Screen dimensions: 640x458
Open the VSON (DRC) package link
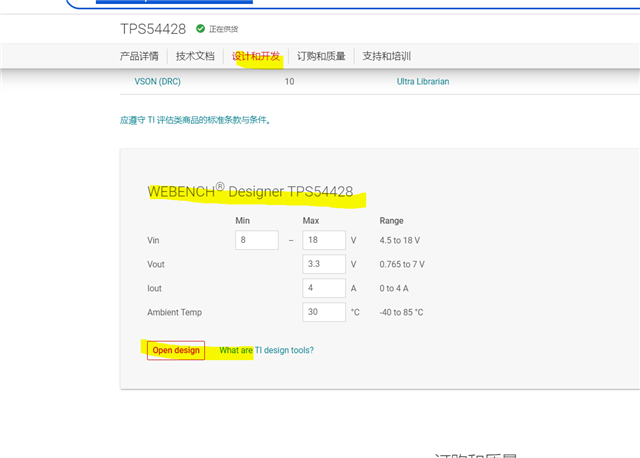(158, 81)
